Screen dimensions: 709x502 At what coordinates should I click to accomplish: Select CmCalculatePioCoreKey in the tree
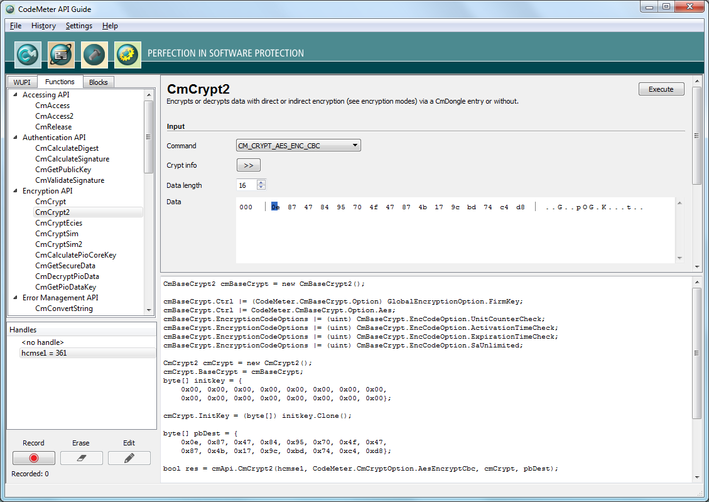[76, 255]
